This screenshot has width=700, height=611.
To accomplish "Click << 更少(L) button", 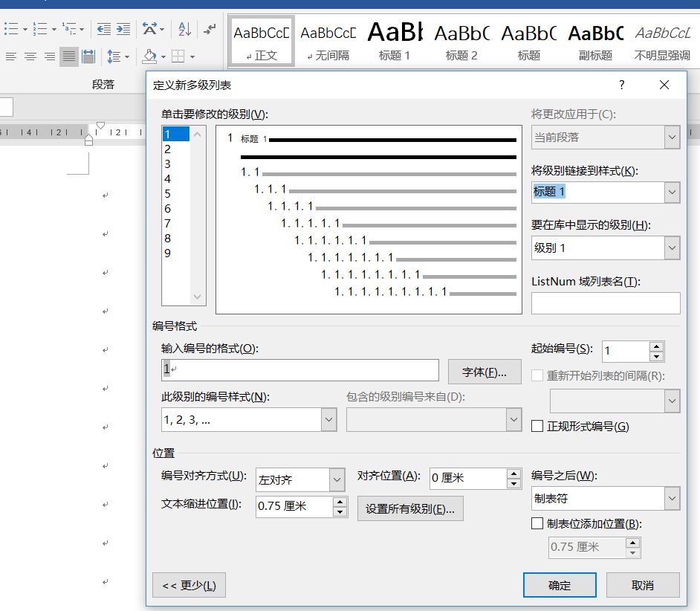I will tap(189, 585).
